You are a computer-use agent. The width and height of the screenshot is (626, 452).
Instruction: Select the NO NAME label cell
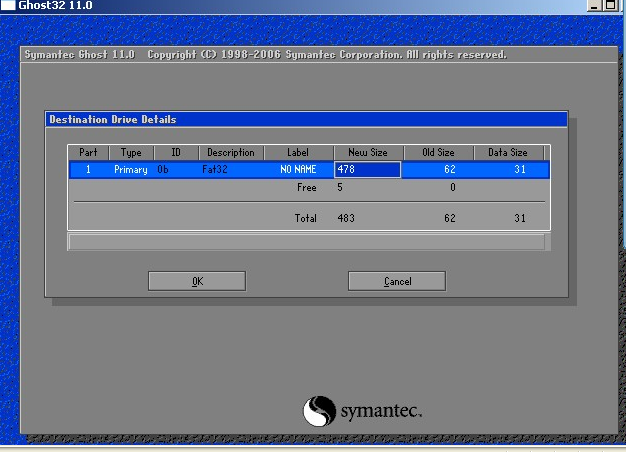[298, 169]
